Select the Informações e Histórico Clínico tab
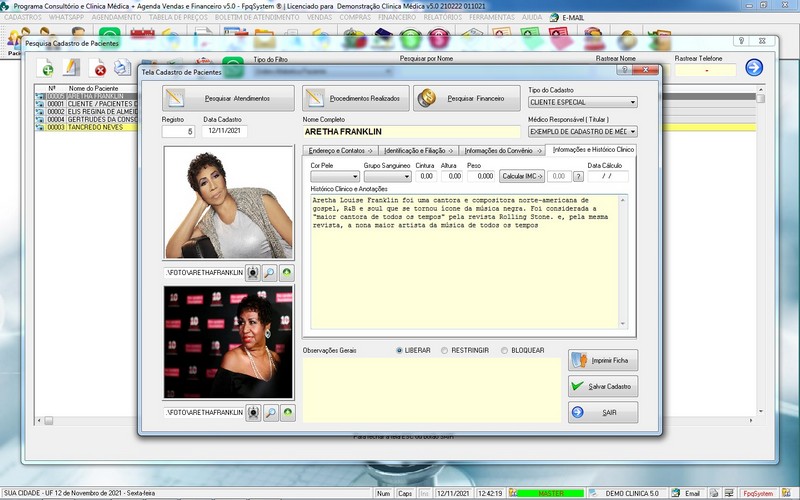The width and height of the screenshot is (800, 500). tap(593, 149)
